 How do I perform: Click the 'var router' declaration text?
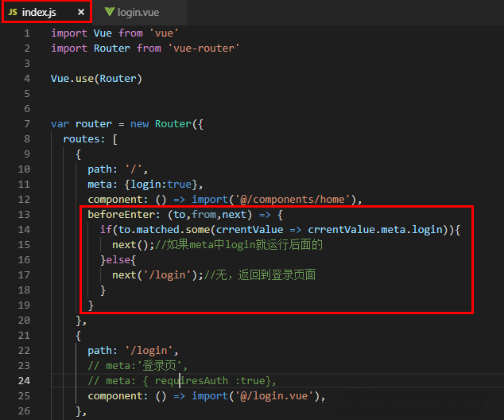coord(81,124)
